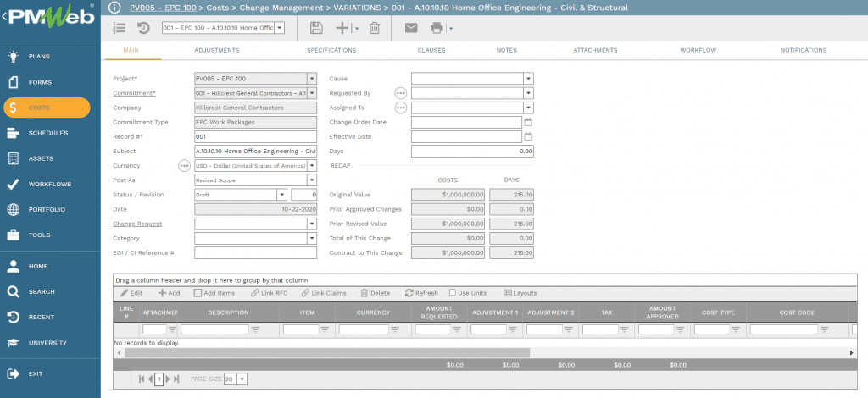868x398 pixels.
Task: Open the Tools briefcase icon
Action: pos(14,235)
